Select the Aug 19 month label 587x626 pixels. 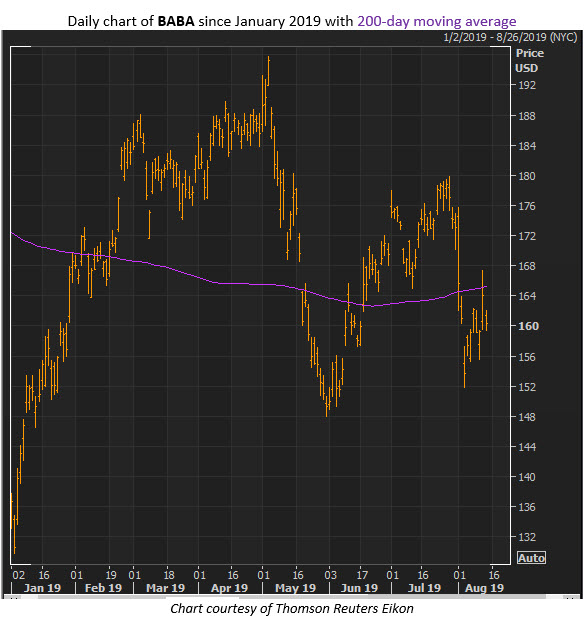pos(484,588)
